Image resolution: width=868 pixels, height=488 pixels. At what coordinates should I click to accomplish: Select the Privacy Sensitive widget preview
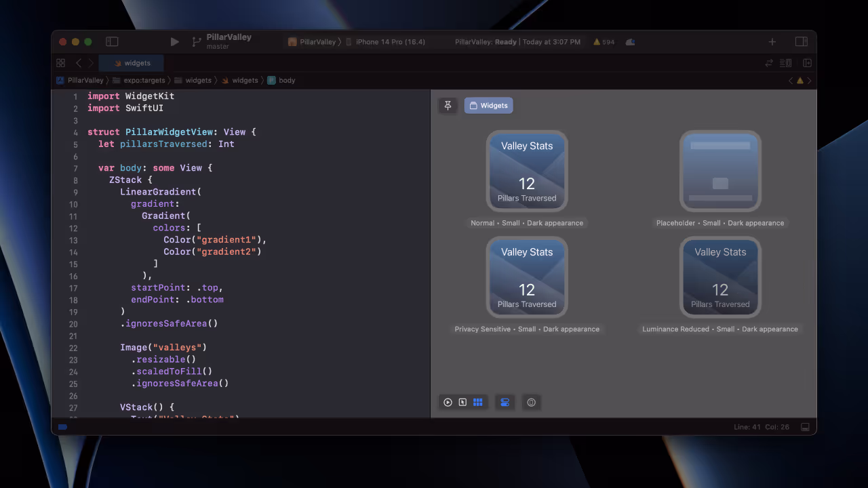point(527,277)
